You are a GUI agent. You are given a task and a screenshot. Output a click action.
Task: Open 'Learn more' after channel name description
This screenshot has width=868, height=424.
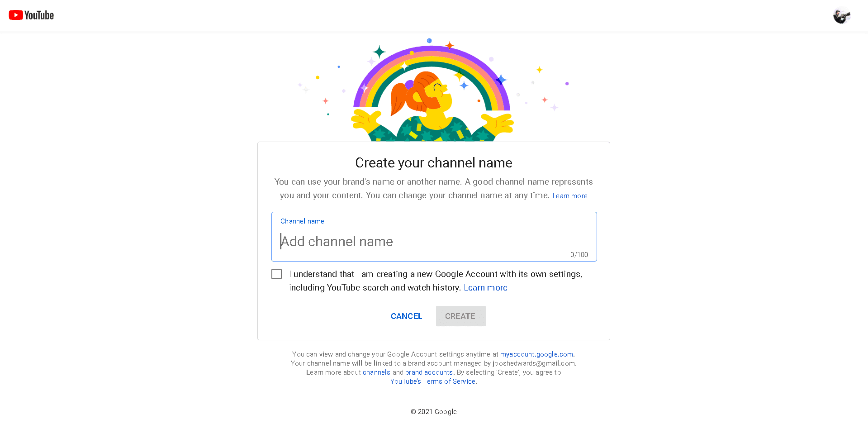click(569, 195)
